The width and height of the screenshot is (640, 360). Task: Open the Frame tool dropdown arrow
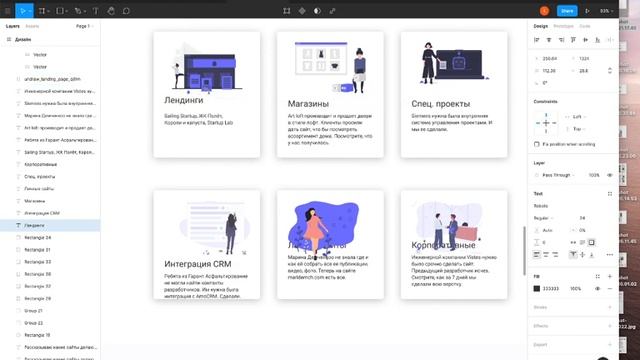point(48,11)
